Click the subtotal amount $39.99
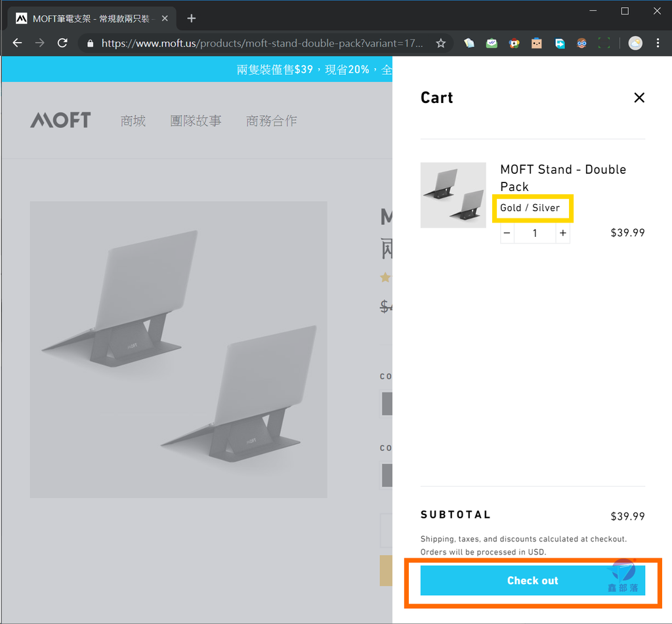 click(627, 516)
